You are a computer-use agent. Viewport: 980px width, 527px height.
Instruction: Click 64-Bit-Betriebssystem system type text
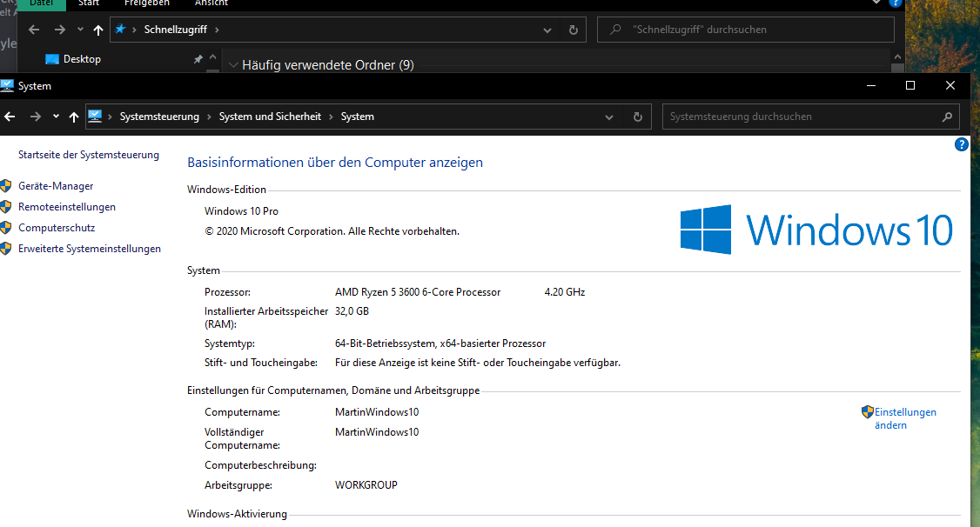tap(440, 344)
